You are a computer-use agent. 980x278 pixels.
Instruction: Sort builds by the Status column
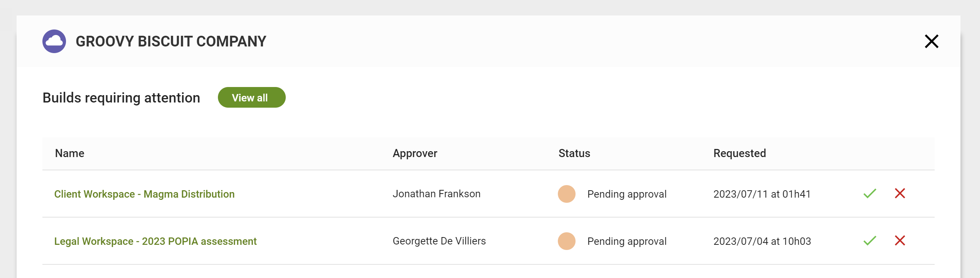[574, 153]
